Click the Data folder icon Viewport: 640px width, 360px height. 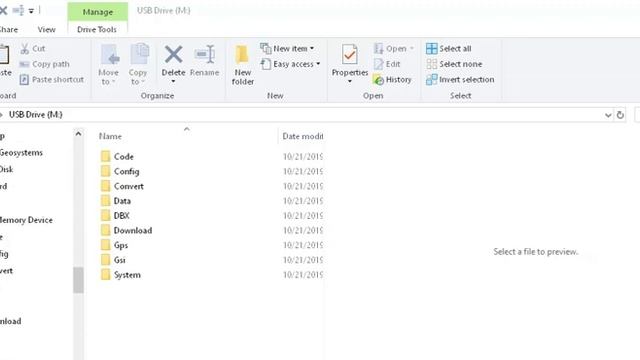(x=106, y=201)
